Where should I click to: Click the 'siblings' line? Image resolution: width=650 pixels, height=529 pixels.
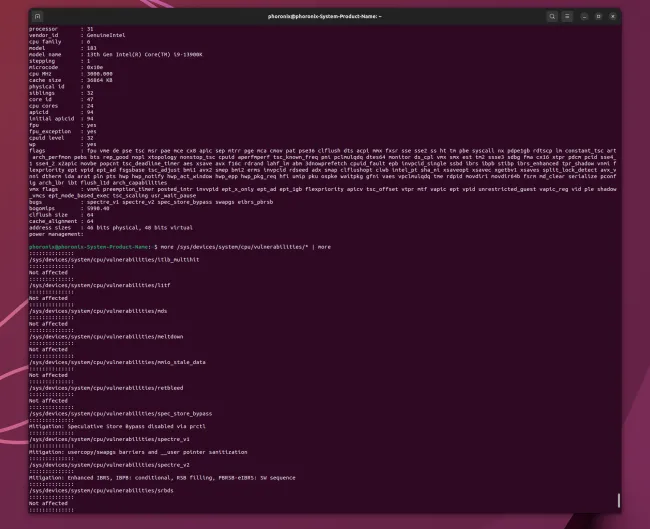(x=61, y=93)
